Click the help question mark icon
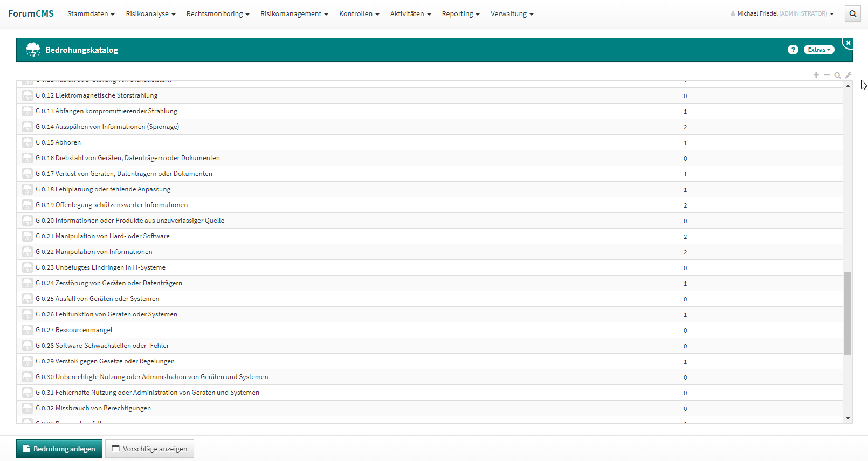 point(793,50)
